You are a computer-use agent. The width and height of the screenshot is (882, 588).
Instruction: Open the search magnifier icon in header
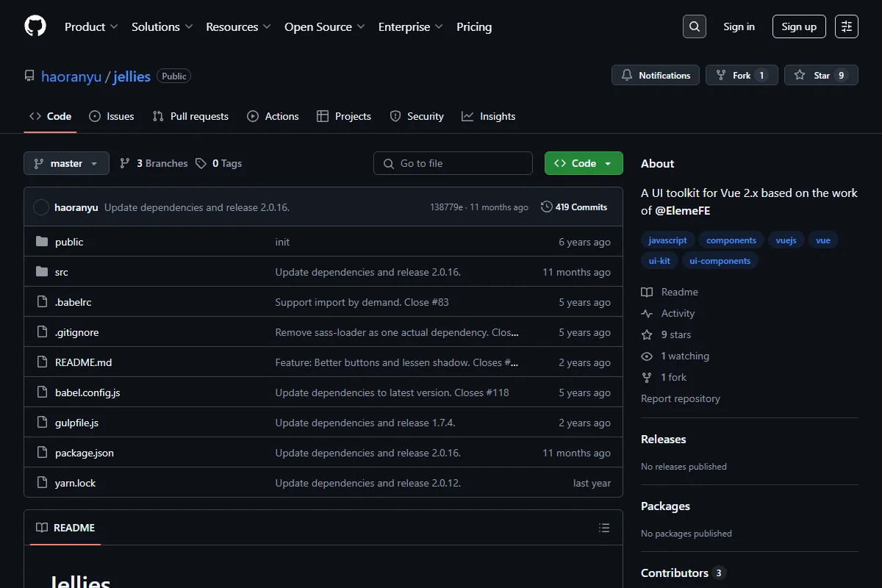click(695, 26)
